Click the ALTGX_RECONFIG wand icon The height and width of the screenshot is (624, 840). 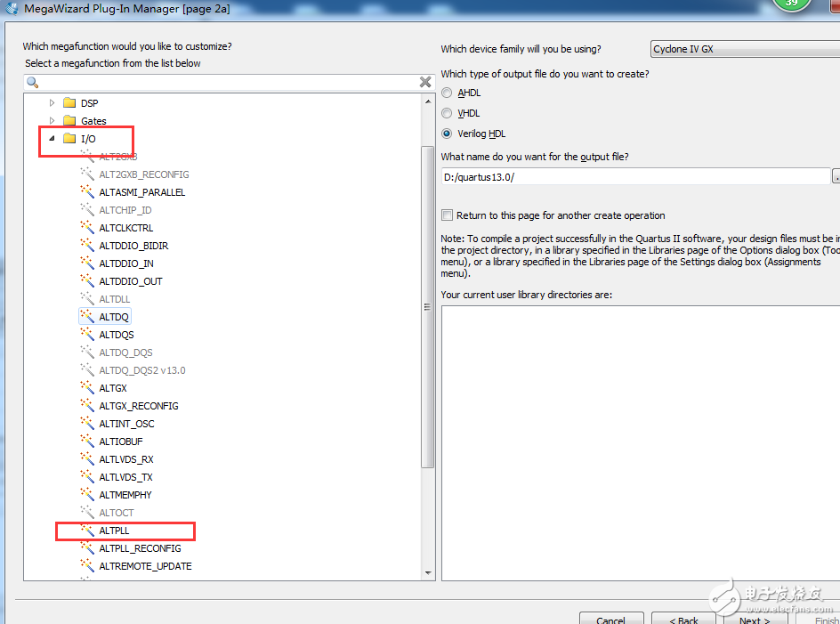coord(87,405)
